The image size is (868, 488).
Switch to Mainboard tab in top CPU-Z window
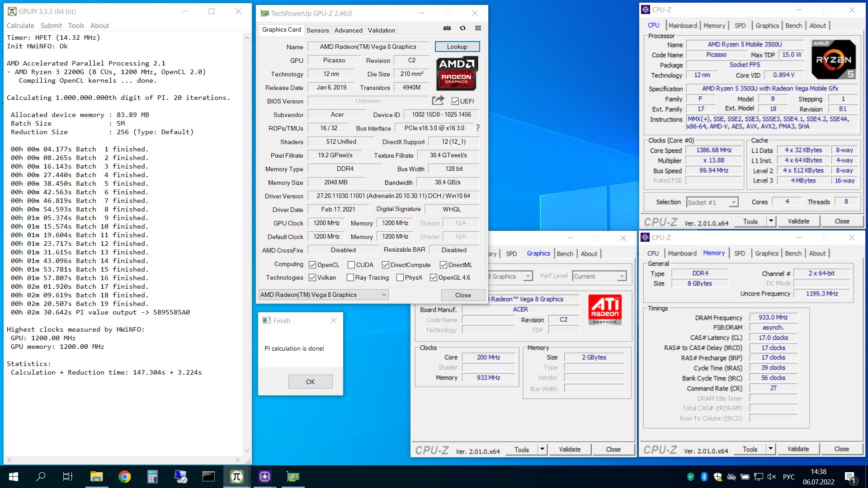point(683,26)
